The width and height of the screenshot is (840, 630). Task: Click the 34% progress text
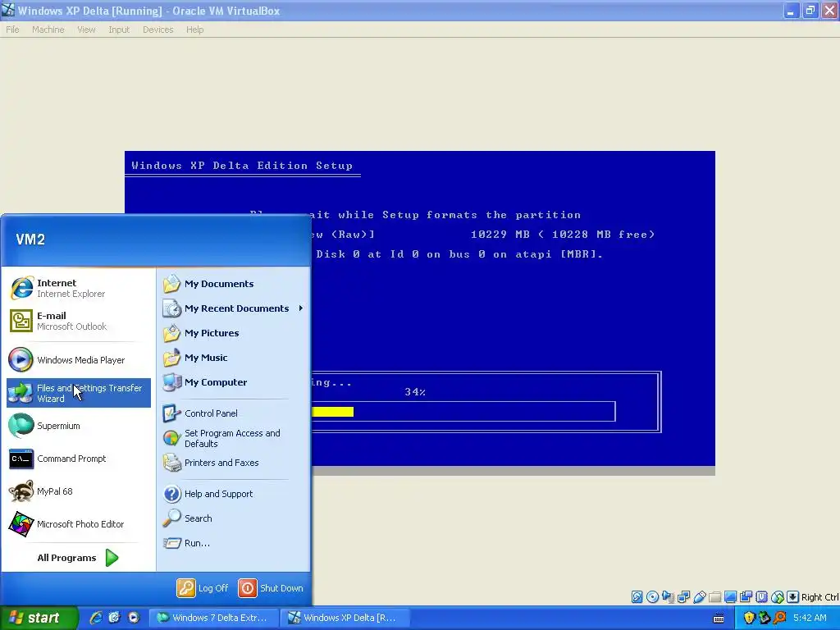click(x=415, y=392)
